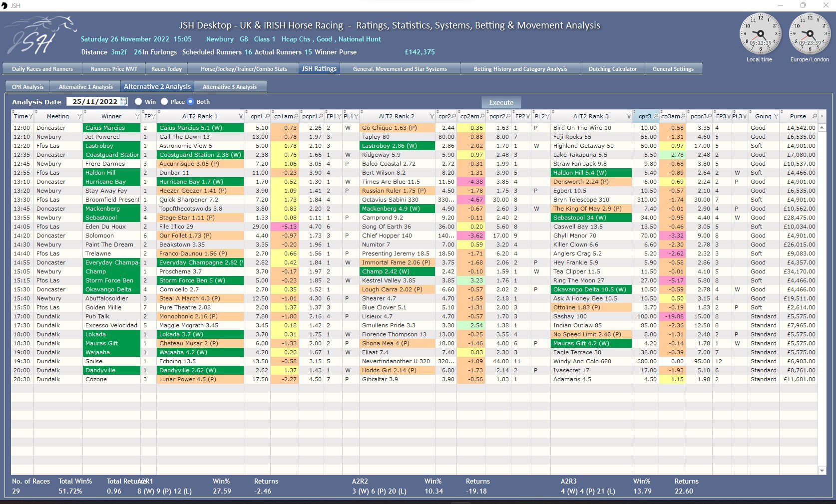Select the Both radio button
Screen dimensions: 836x504
tap(190, 101)
